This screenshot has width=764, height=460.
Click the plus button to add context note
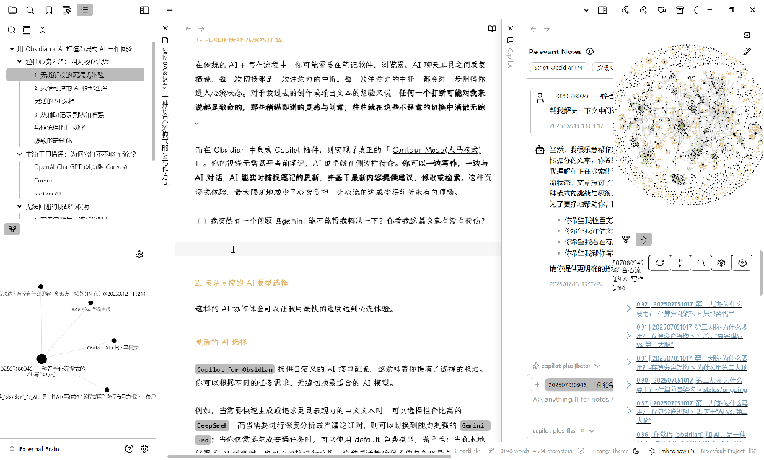[x=537, y=384]
